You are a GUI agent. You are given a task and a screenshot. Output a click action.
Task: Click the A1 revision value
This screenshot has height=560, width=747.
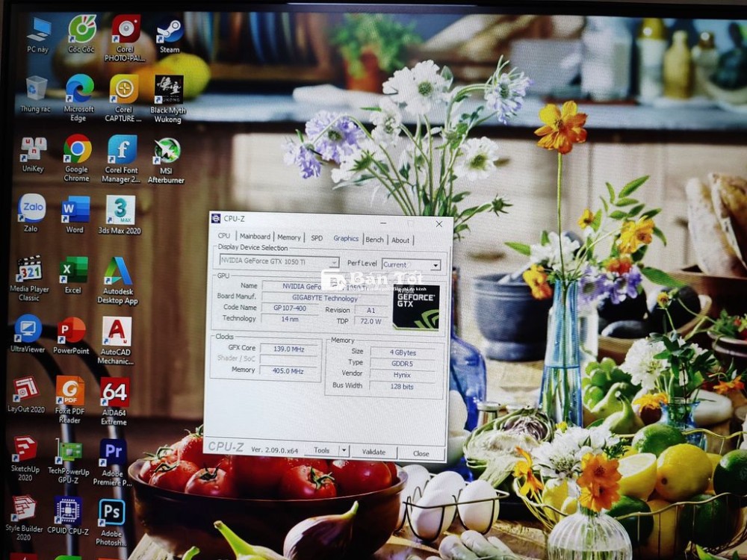371,311
